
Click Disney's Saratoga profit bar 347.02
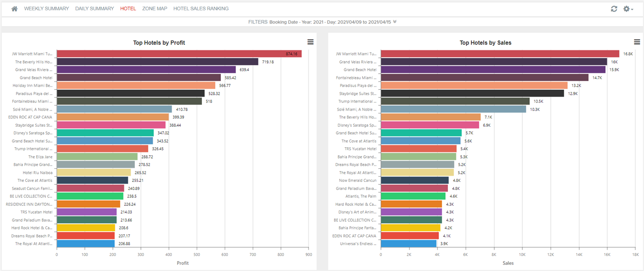[x=105, y=133]
